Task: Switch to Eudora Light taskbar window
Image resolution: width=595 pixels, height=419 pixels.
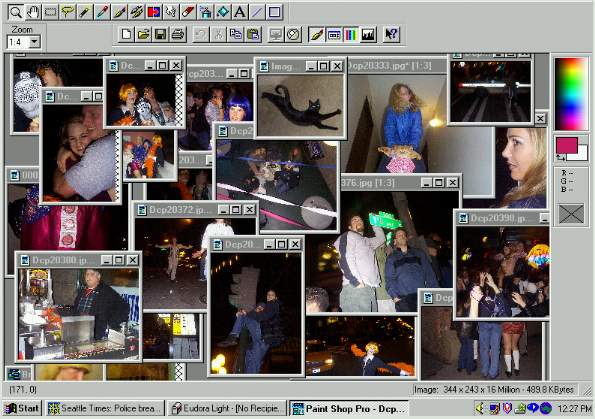Action: pyautogui.click(x=227, y=408)
